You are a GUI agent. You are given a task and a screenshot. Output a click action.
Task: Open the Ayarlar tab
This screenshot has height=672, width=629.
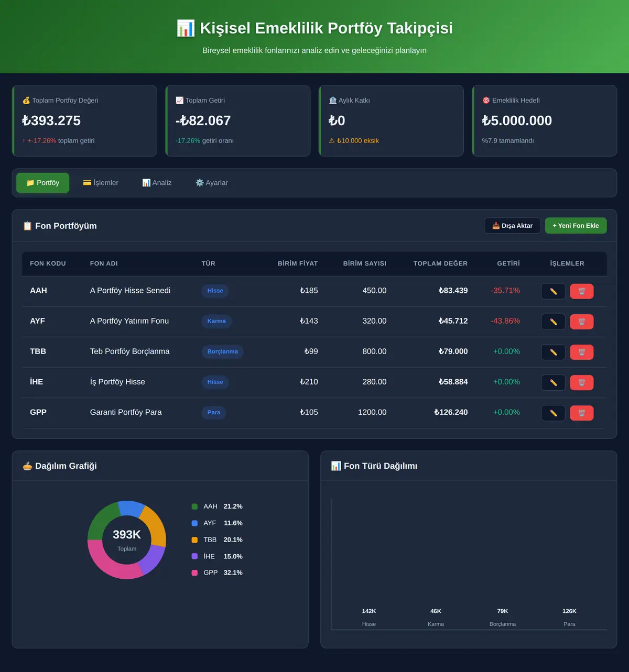coord(212,183)
